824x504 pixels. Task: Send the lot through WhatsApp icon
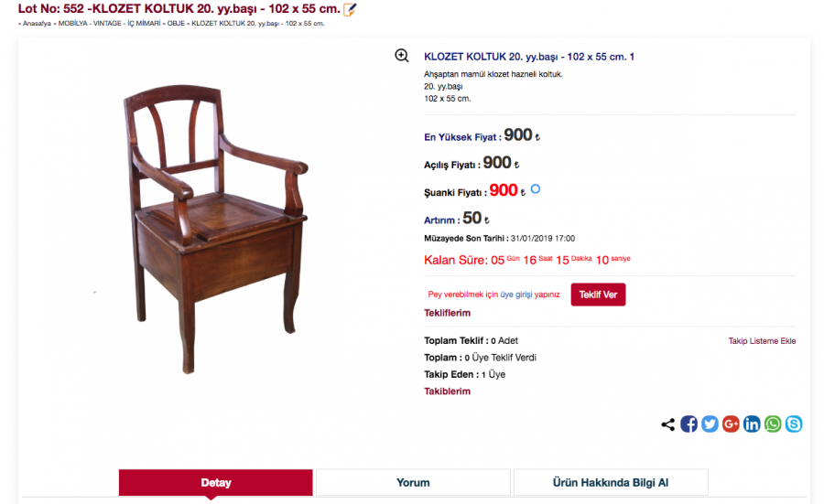coord(773,424)
